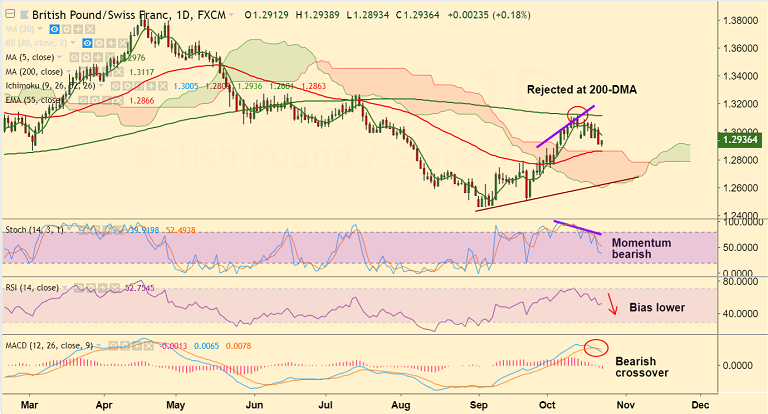Expand the MA (5, close) dropdown arrow
768x414 pixels.
point(59,56)
